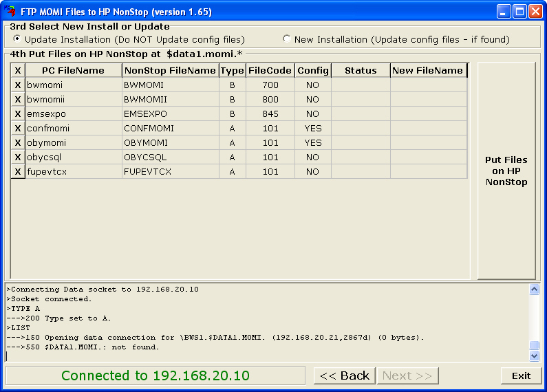Viewport: 547px width, 392px height.
Task: Toggle the X checkbox for confmomi row
Action: coord(18,129)
